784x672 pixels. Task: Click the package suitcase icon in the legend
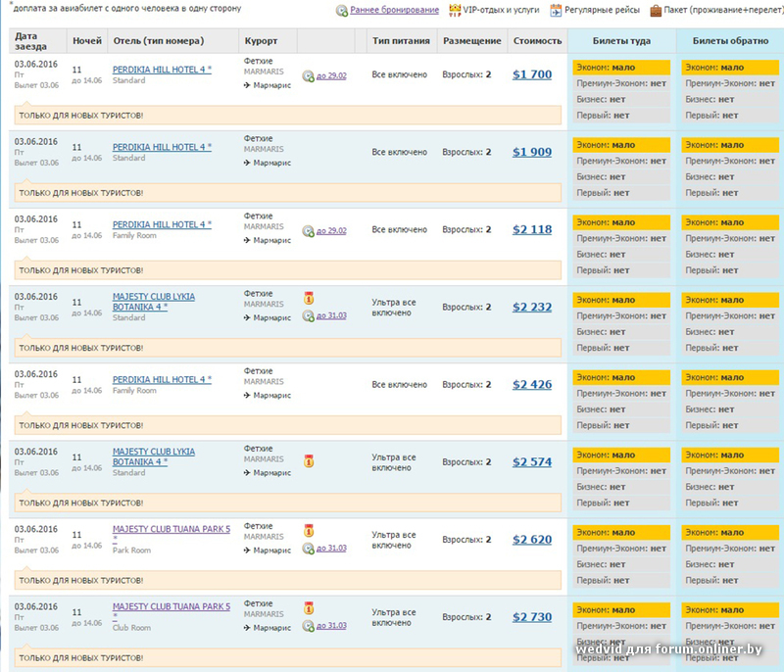(x=656, y=11)
